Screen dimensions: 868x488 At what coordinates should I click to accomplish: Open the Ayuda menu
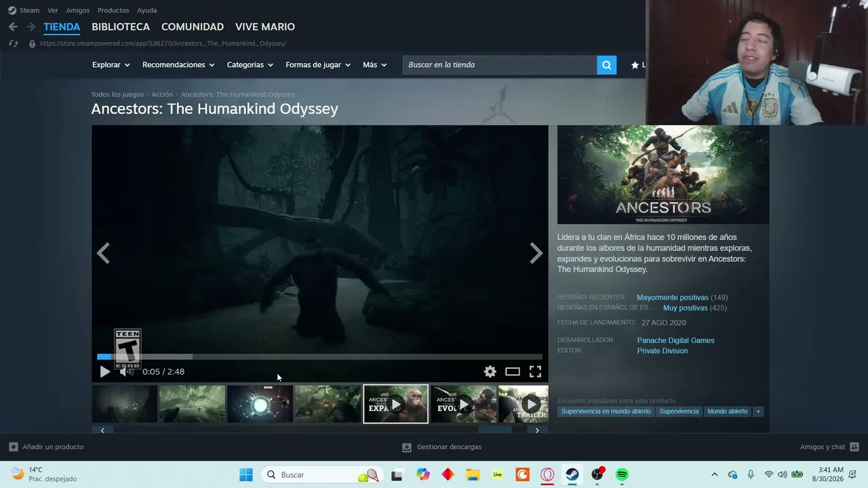pyautogui.click(x=147, y=10)
